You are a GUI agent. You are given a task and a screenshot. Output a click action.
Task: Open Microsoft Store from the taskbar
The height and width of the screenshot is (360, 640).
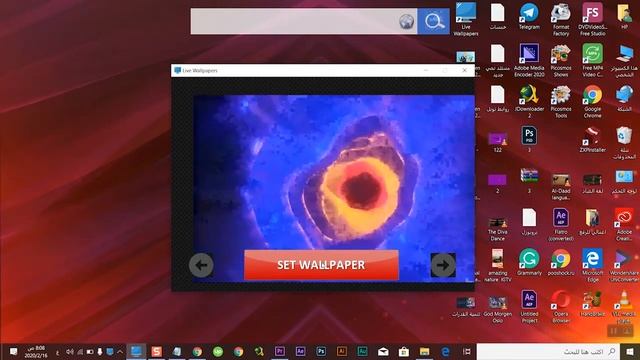(x=404, y=351)
